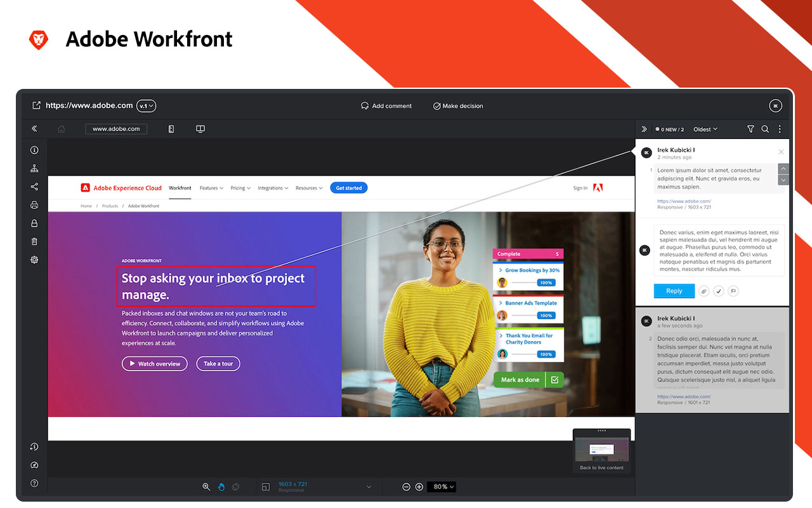Mark Irek Kubicki's comment as resolved
This screenshot has width=812, height=508.
(x=718, y=290)
